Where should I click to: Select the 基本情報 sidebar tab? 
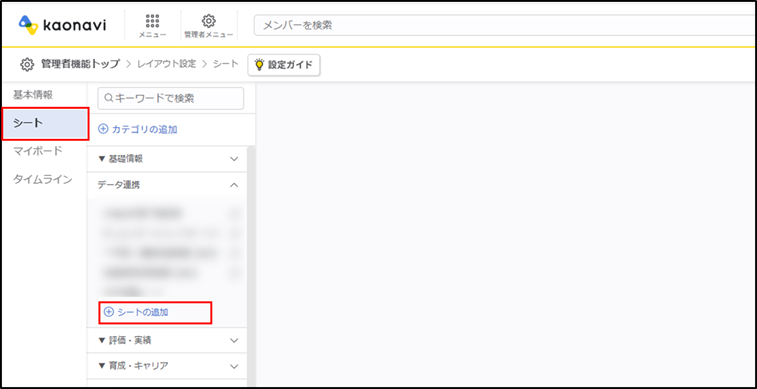(x=33, y=95)
